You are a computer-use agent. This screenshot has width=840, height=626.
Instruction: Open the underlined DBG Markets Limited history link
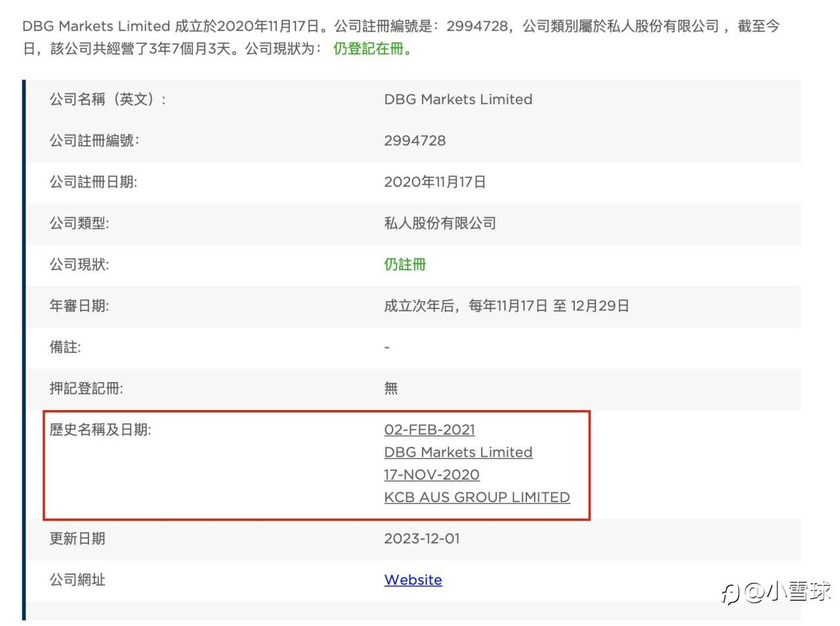click(x=458, y=452)
